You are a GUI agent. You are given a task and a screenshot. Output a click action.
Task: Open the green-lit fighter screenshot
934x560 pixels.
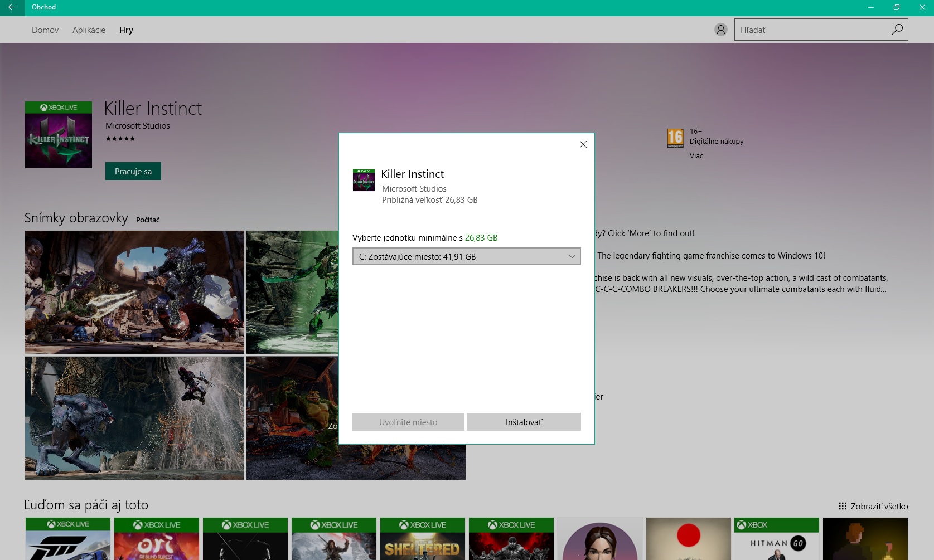[292, 292]
